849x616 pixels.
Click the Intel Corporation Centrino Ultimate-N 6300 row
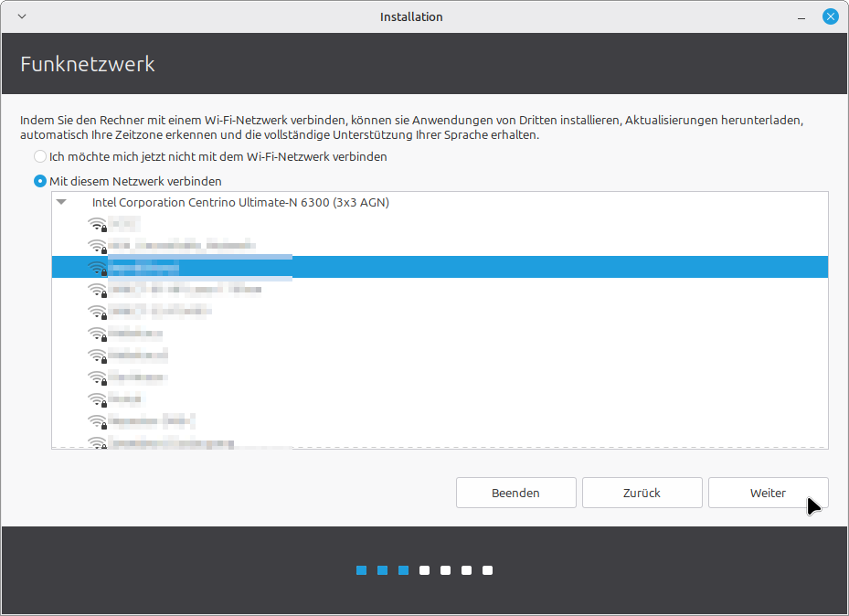240,203
